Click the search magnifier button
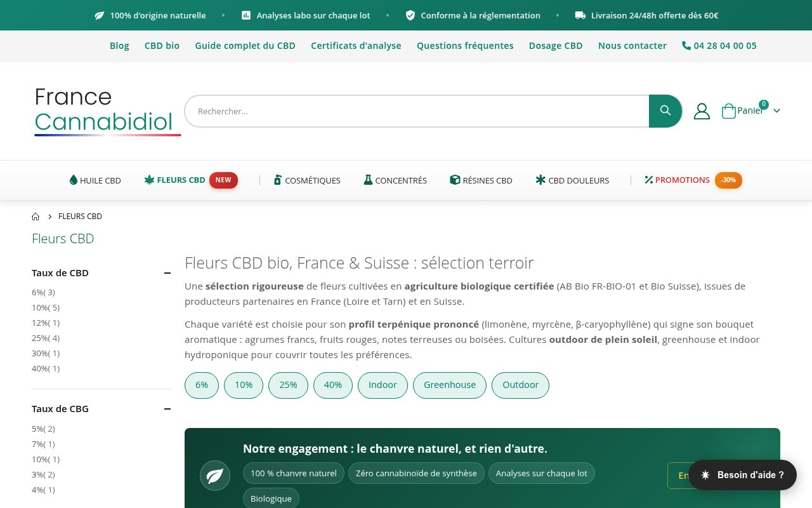 pyautogui.click(x=665, y=111)
